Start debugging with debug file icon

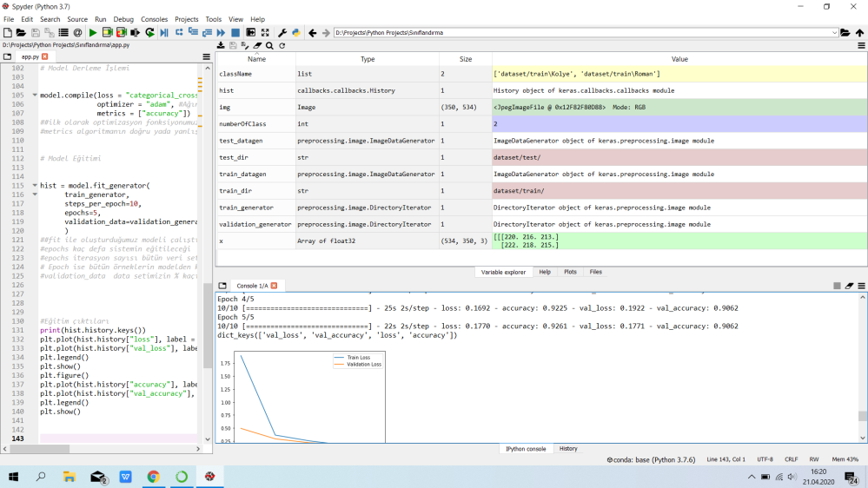point(164,33)
